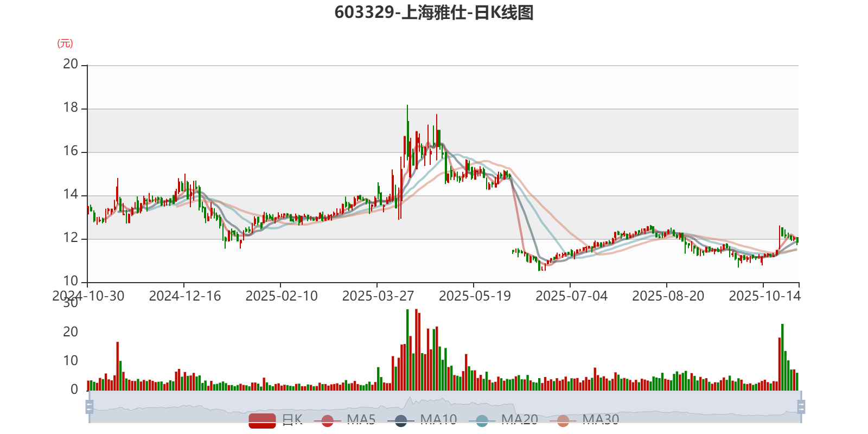Click the 2025-02-10 date axis label
Screen dimensions: 868x434
(x=282, y=296)
